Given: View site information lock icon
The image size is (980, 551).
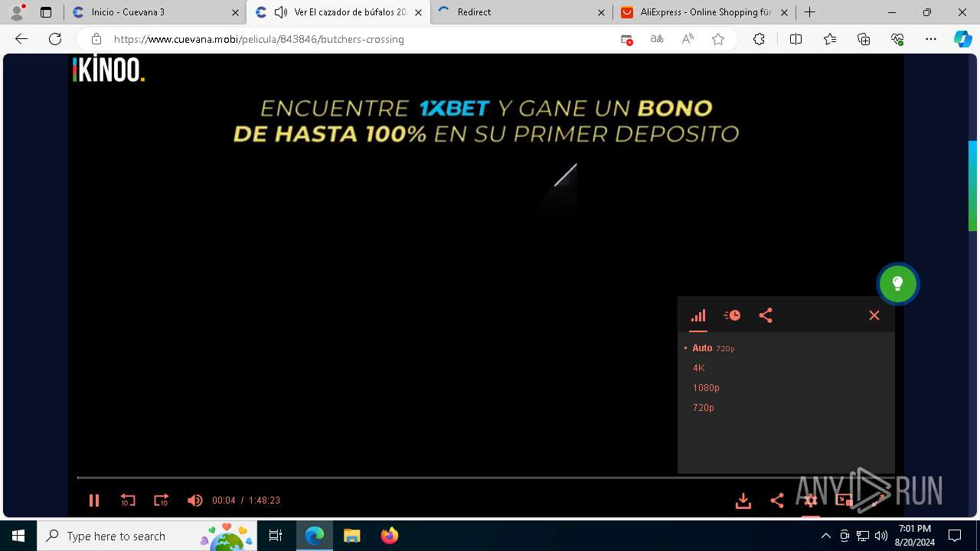Looking at the screenshot, I should pos(96,39).
